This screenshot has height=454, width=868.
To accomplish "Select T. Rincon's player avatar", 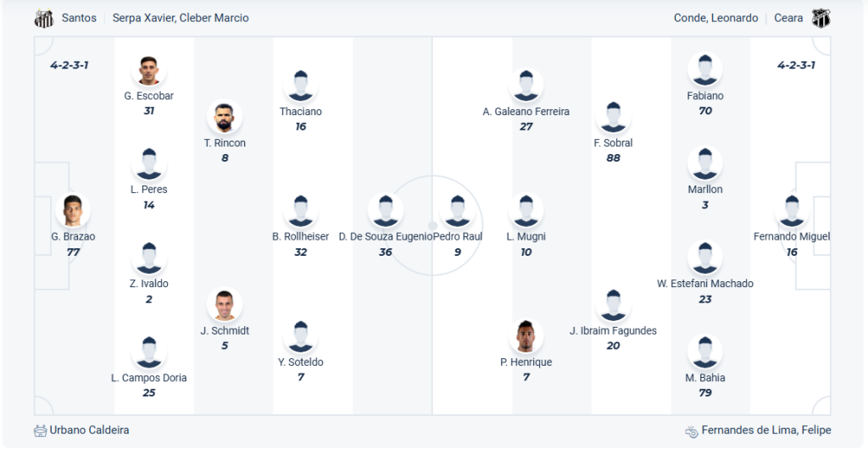I will click(225, 118).
